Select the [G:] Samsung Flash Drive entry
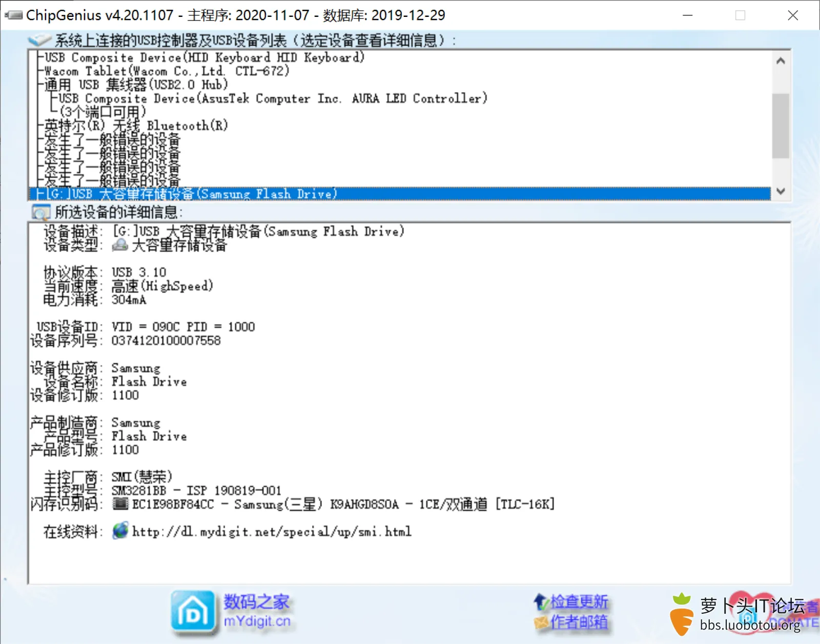This screenshot has width=820, height=644. [x=400, y=194]
